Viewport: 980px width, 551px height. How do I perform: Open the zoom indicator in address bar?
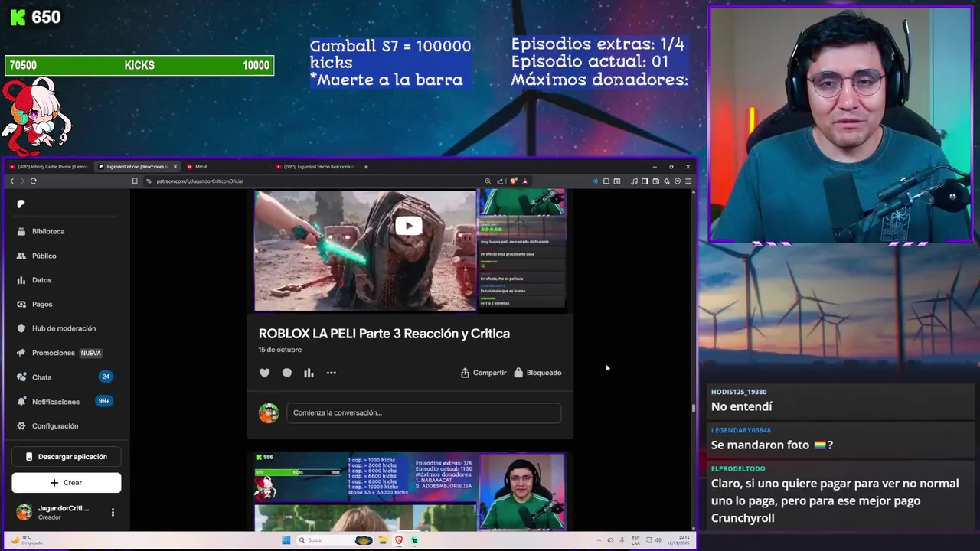[x=488, y=181]
